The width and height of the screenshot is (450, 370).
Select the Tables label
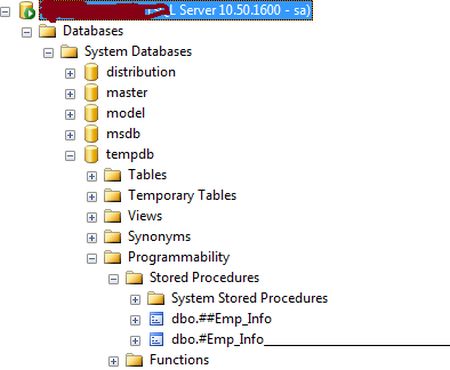point(148,175)
